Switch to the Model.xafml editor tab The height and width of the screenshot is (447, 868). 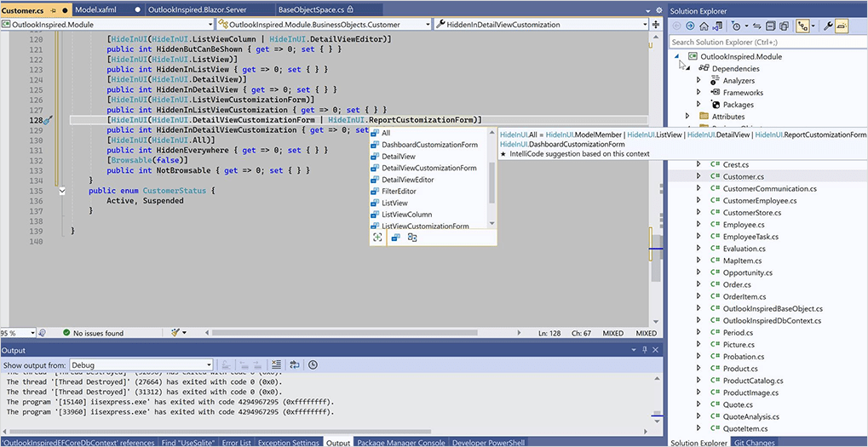(x=95, y=9)
